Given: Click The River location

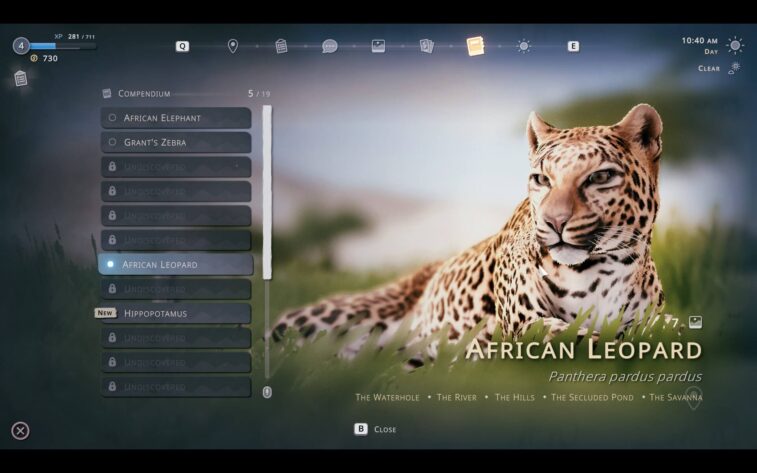Looking at the screenshot, I should [x=457, y=397].
